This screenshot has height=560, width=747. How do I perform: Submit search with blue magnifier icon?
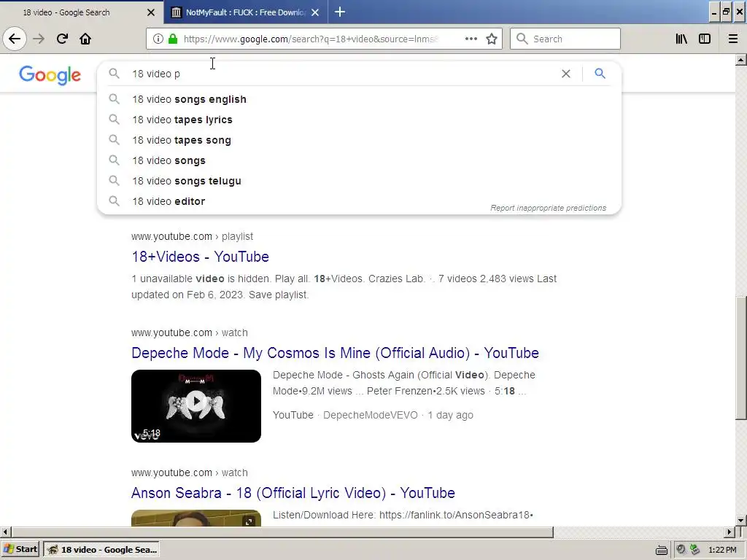(600, 74)
